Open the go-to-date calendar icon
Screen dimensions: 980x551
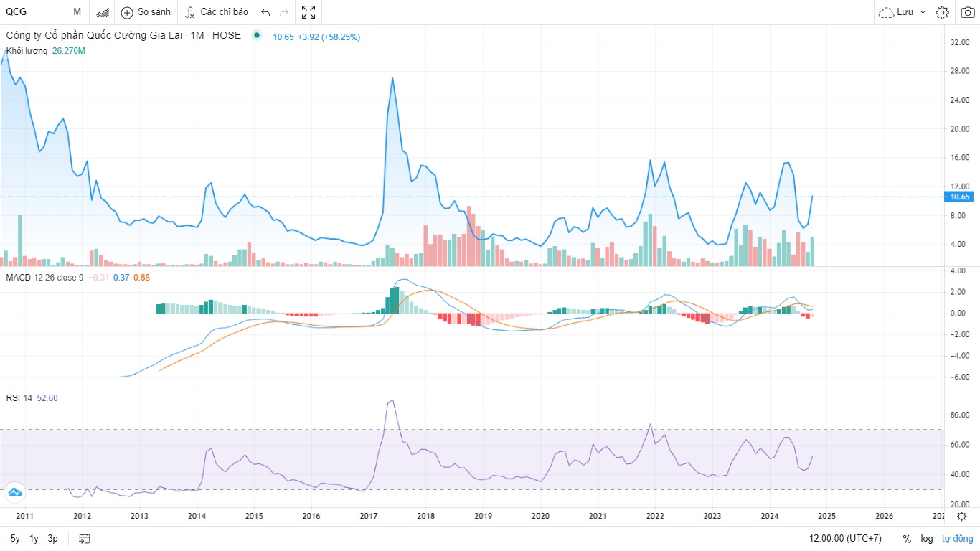[85, 539]
